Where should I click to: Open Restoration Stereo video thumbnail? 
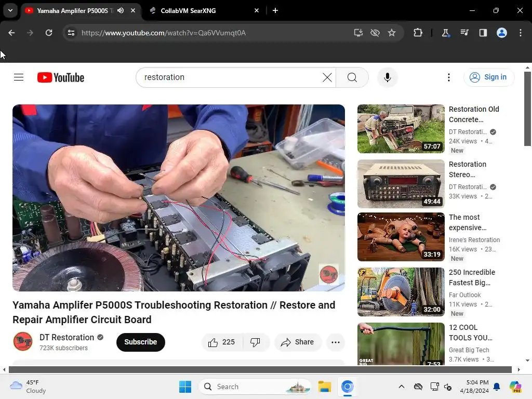401,183
